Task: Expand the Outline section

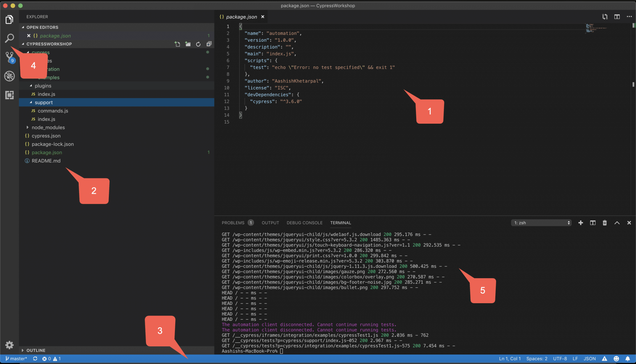Action: pyautogui.click(x=36, y=350)
